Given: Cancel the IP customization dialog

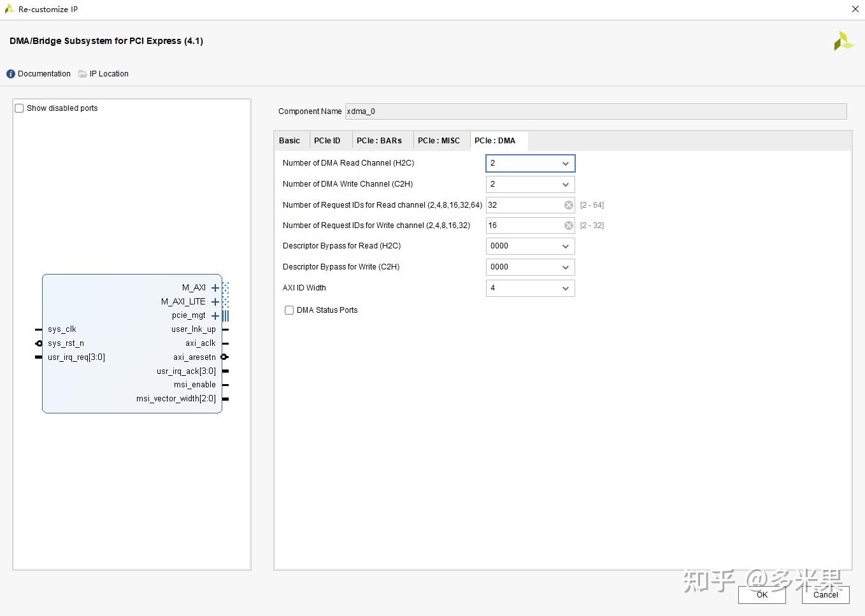Looking at the screenshot, I should pos(825,594).
